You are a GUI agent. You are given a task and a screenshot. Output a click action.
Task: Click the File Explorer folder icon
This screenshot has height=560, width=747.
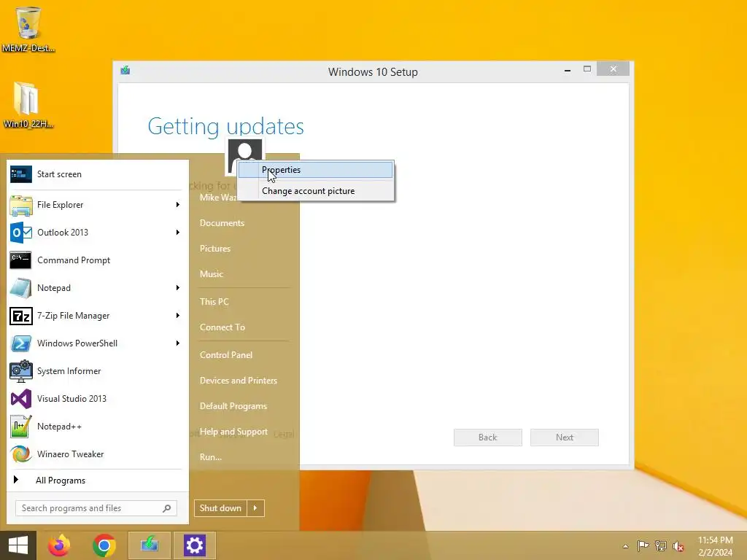pyautogui.click(x=21, y=205)
